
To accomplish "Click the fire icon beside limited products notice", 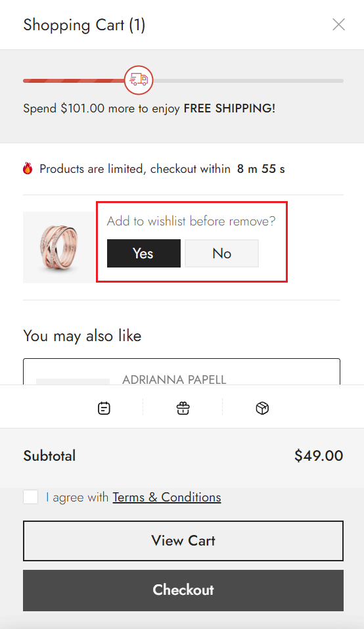I will click(x=28, y=168).
